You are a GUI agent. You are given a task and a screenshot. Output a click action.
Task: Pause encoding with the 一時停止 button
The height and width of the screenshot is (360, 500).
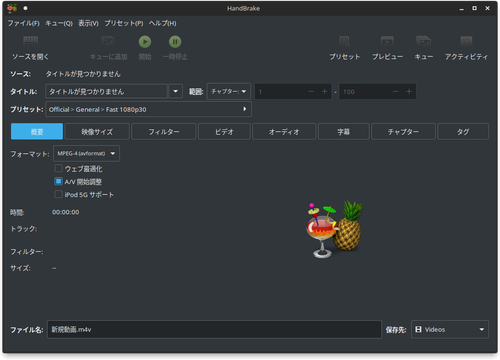point(175,42)
